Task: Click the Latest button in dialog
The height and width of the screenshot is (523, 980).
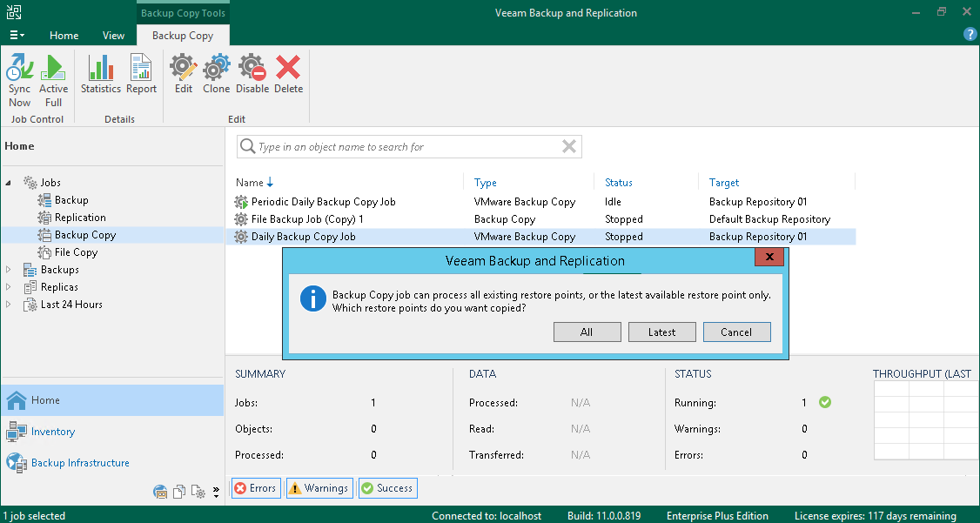Action: (661, 332)
